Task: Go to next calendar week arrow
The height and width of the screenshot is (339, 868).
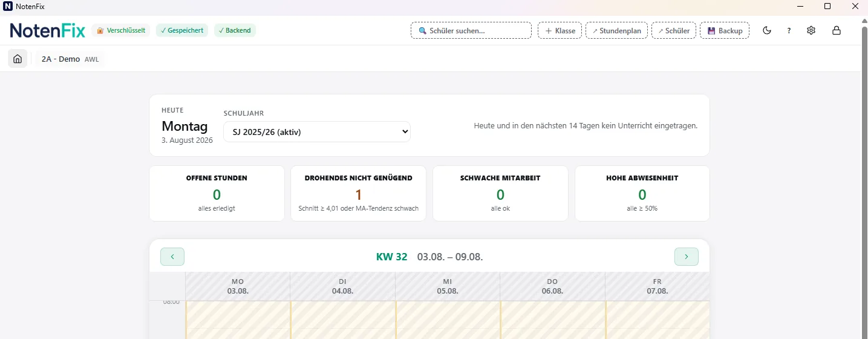Action: 687,257
